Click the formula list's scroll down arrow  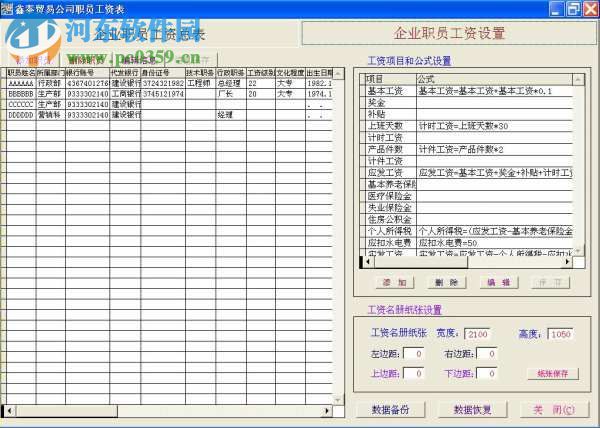click(x=578, y=251)
